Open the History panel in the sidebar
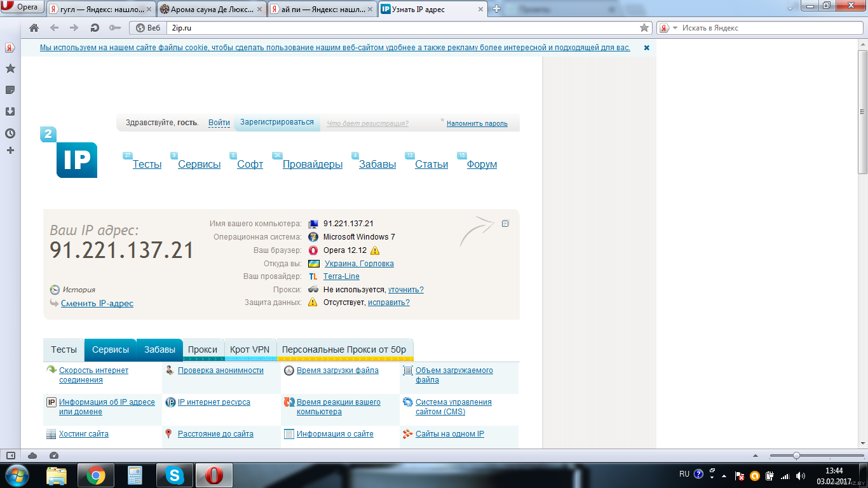Viewport: 868px width, 488px height. [x=10, y=133]
